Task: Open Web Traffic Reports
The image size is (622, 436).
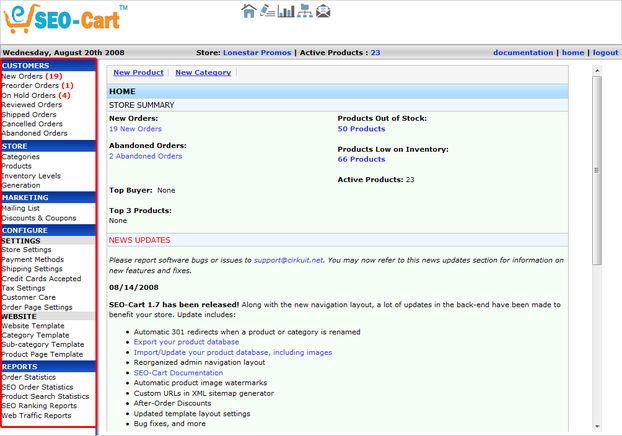Action: tap(36, 415)
